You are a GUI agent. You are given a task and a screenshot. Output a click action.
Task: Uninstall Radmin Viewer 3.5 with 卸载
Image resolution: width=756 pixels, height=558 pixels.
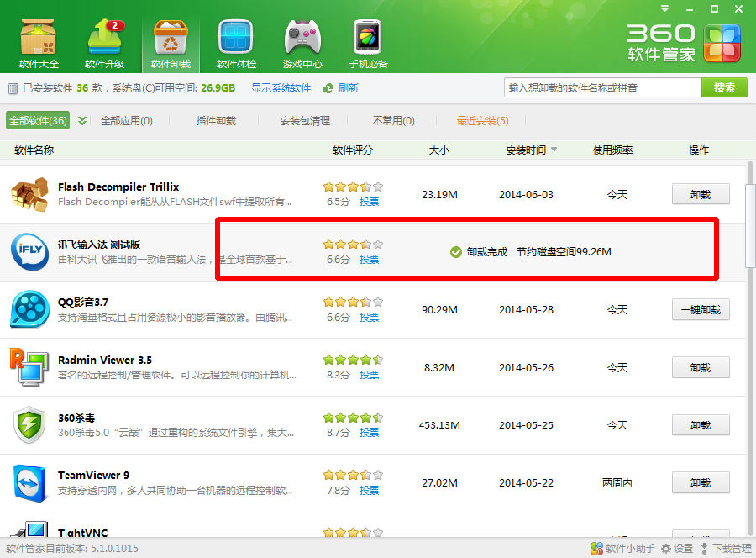point(701,367)
